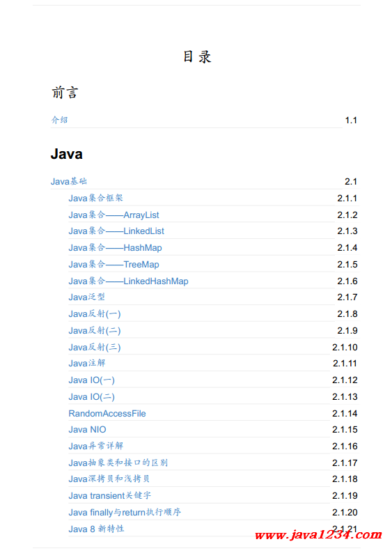This screenshot has width=392, height=551.
Task: Open the Java泛型 section
Action: [87, 297]
